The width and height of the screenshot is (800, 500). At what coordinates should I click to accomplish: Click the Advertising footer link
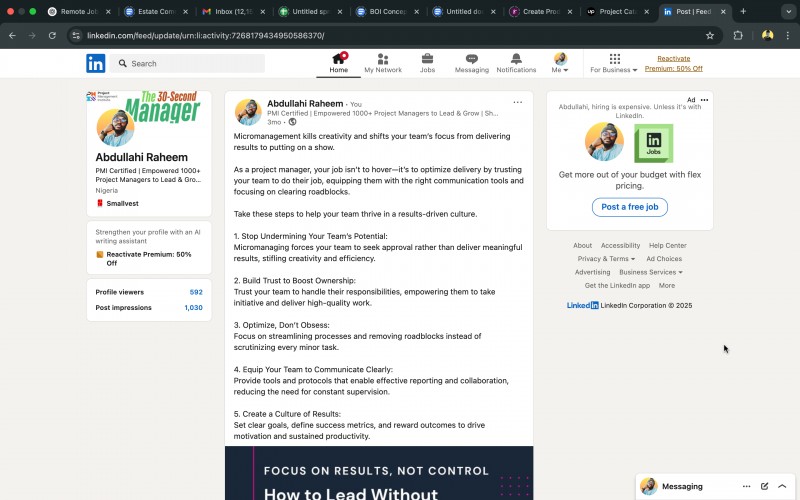[x=592, y=272]
